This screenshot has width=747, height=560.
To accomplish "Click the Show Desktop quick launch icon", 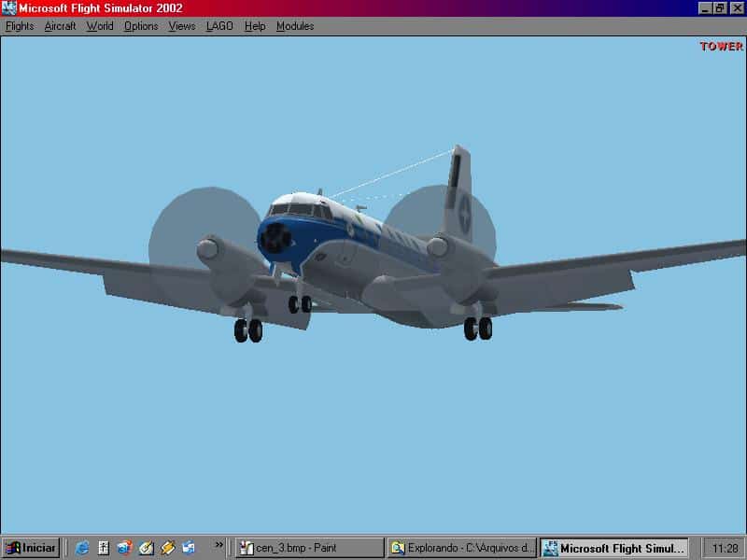I will (147, 548).
